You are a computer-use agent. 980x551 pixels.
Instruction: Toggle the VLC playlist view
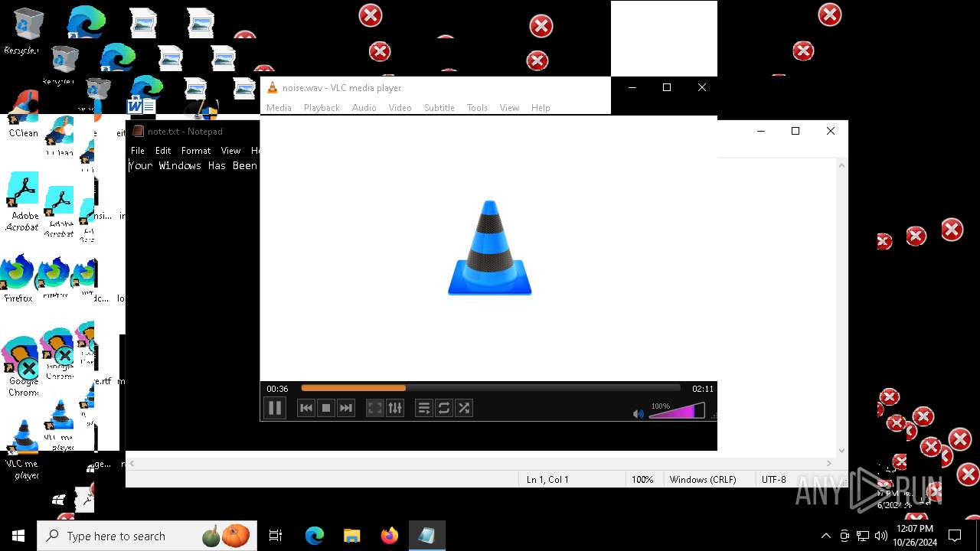(423, 408)
